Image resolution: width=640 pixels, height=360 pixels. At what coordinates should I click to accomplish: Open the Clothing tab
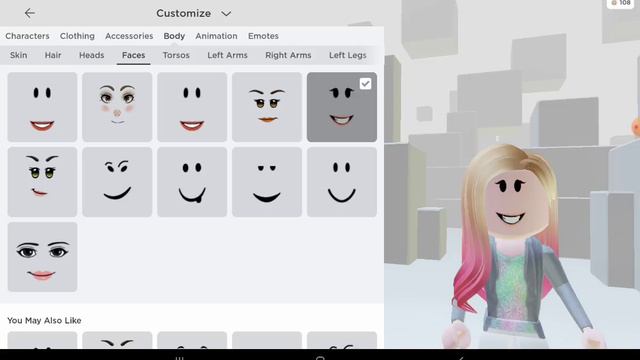click(77, 36)
